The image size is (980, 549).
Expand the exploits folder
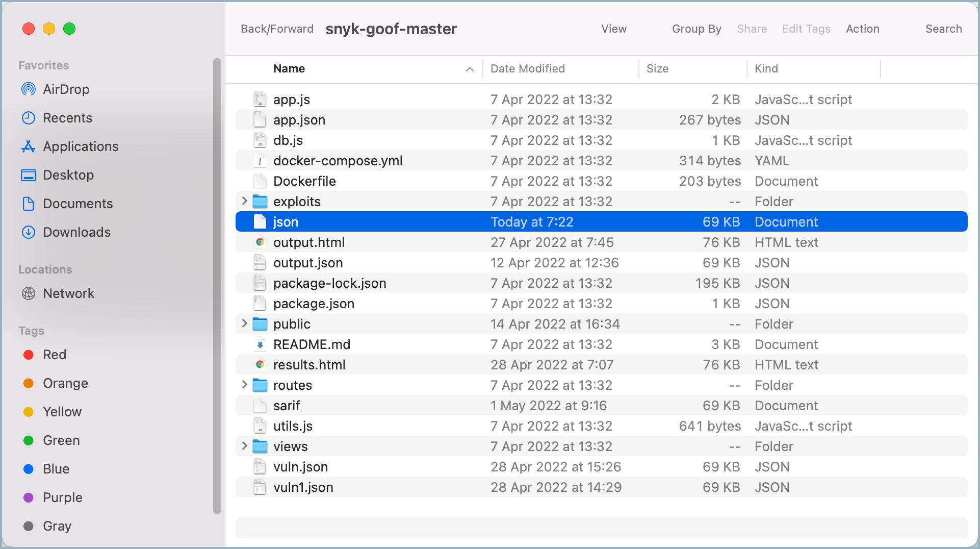[244, 201]
